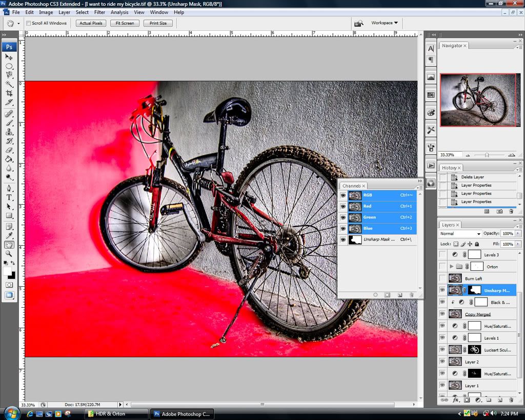
Task: Create new layer from Layers panel
Action: point(500,399)
